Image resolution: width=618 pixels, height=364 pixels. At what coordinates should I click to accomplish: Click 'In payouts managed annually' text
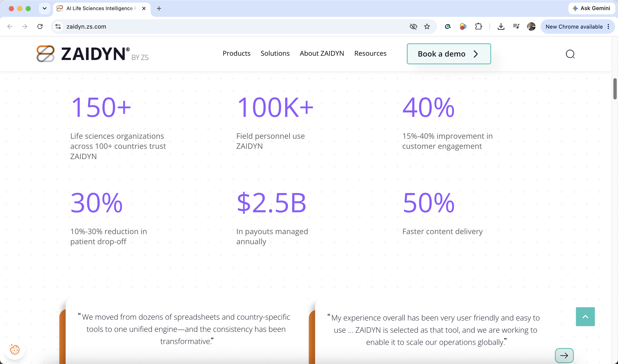click(272, 236)
